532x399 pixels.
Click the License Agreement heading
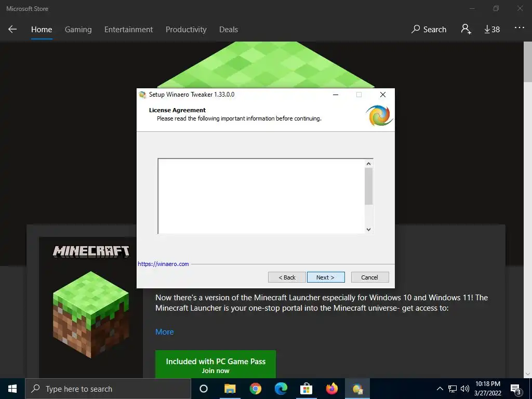[x=177, y=110]
